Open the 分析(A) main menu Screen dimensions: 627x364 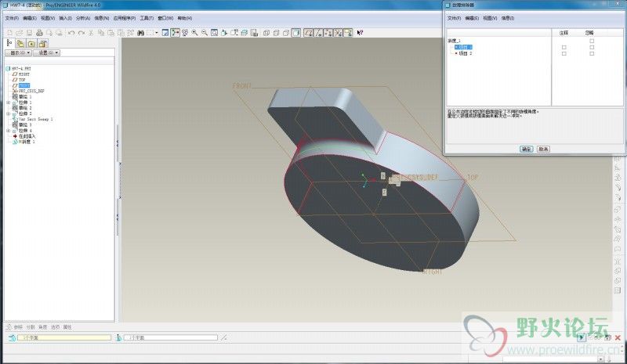[83, 18]
